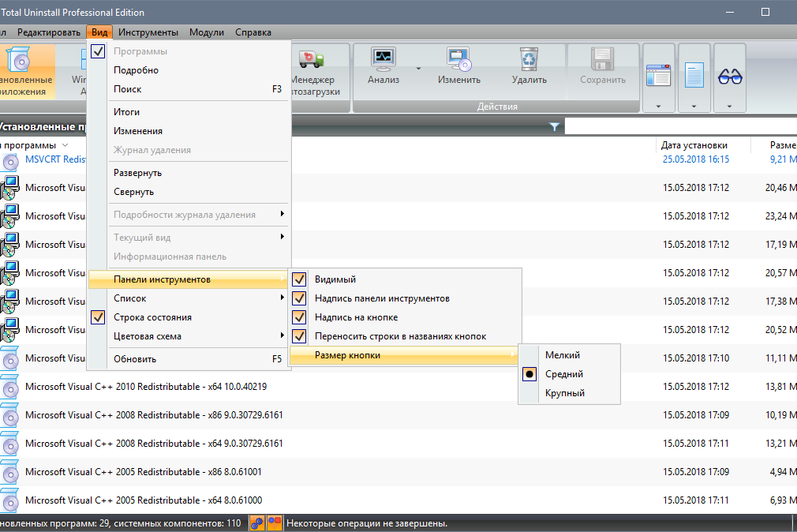The height and width of the screenshot is (532, 797).
Task: Select Microsoft Visual C++ 2010 Redistributable x64 row
Action: click(398, 387)
